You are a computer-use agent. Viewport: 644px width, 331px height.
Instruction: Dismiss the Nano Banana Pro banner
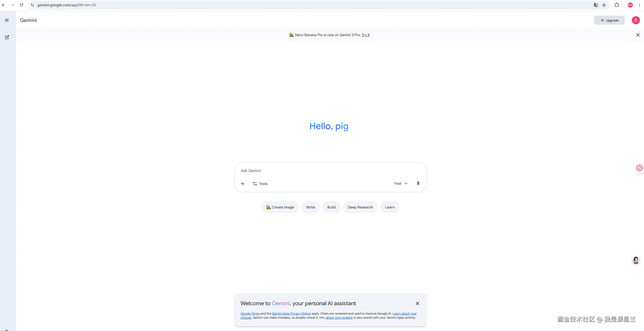pos(638,35)
